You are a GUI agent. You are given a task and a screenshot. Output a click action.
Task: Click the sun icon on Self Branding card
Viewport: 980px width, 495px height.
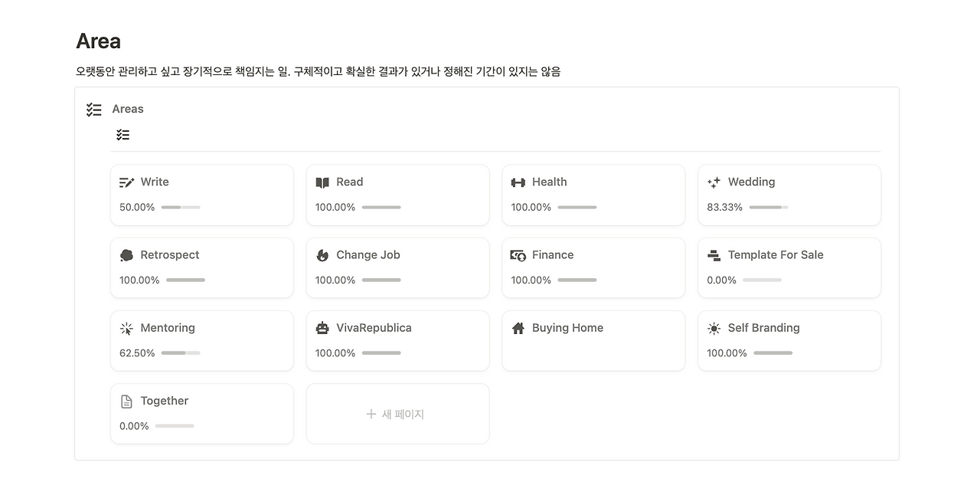[714, 328]
